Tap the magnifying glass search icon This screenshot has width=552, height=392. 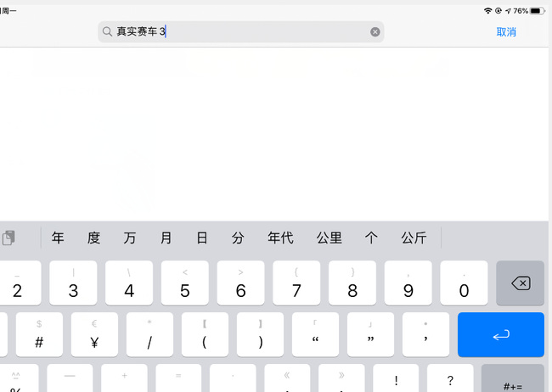[107, 31]
